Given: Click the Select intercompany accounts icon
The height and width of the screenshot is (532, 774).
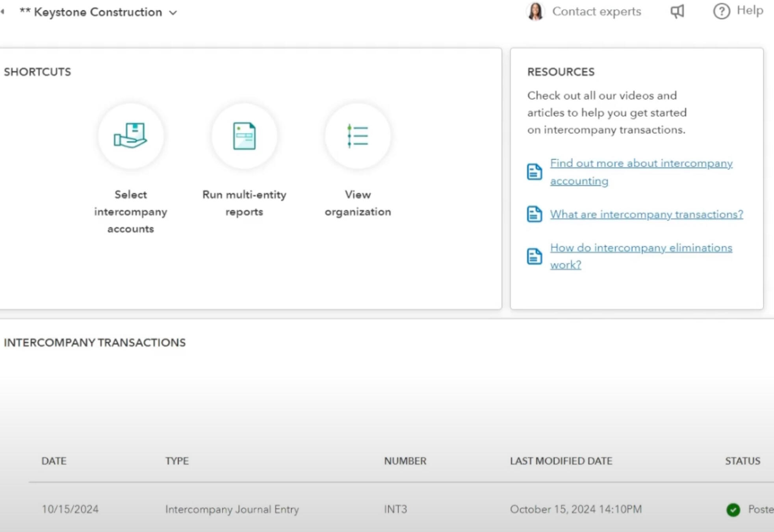Looking at the screenshot, I should coord(130,136).
